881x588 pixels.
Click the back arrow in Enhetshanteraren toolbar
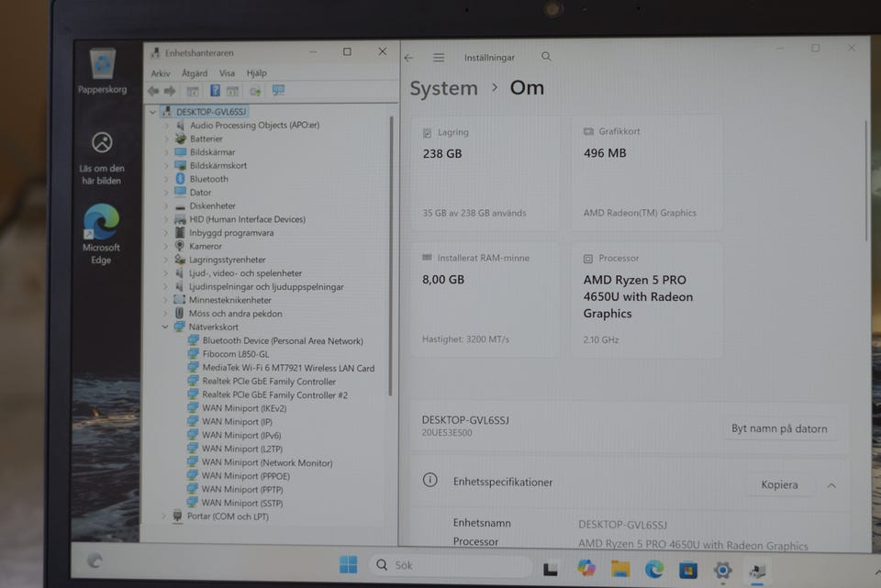pos(153,91)
